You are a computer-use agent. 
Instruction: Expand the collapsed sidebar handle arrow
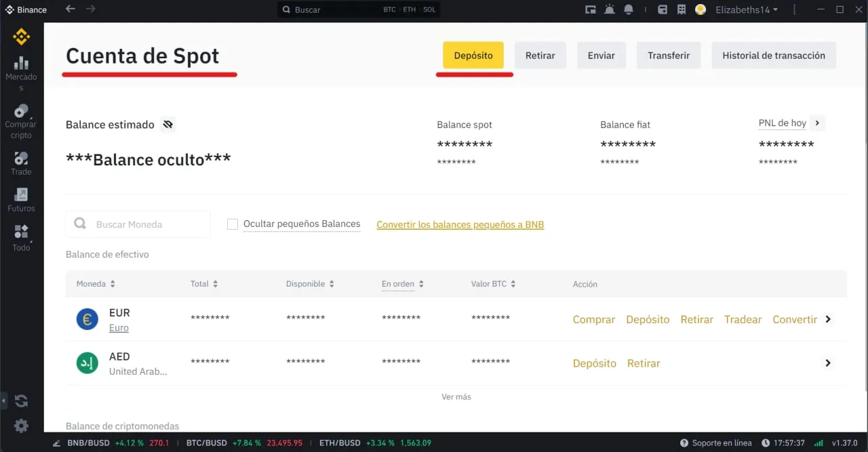(3, 401)
